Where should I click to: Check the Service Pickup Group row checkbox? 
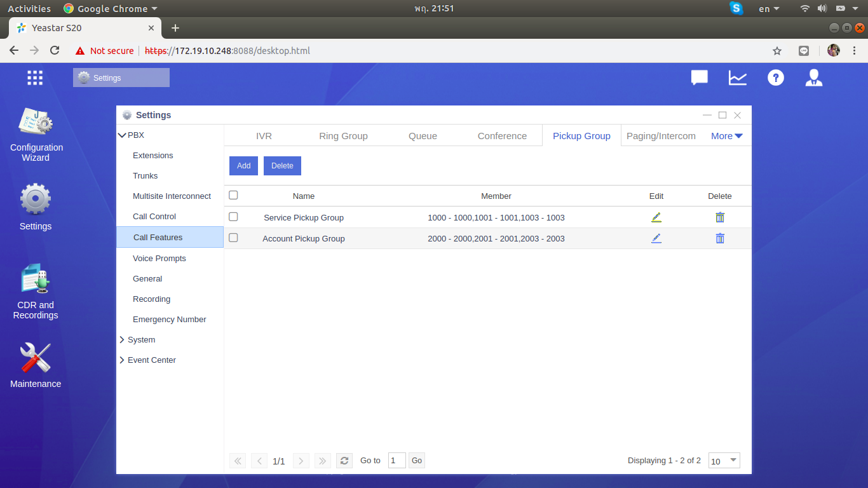point(233,217)
